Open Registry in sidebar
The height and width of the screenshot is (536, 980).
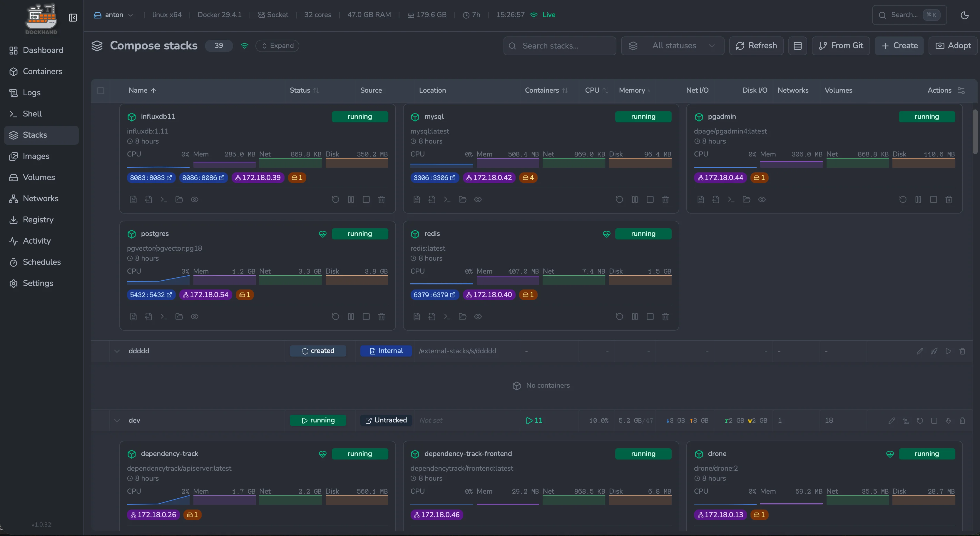pos(41,220)
